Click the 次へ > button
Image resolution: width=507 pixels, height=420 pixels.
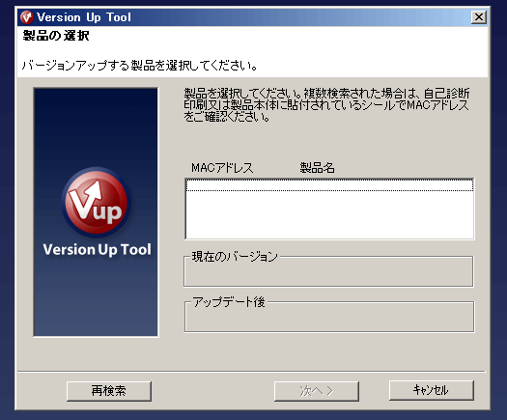click(x=317, y=391)
